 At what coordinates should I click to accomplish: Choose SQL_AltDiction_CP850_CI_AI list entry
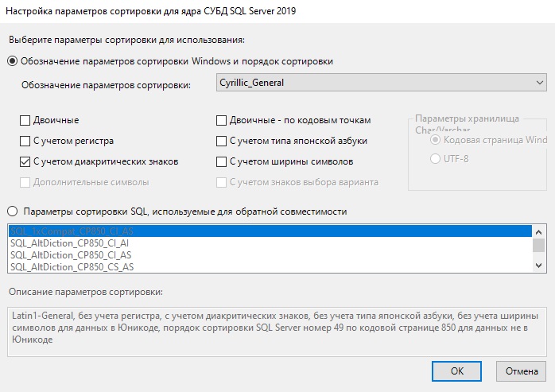[270, 243]
